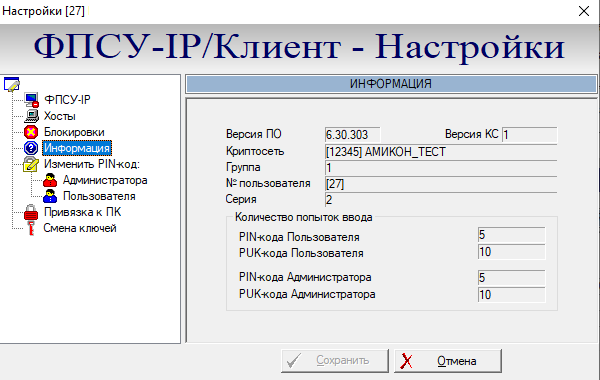This screenshot has width=600, height=380.
Task: Click the Версия КС field
Action: tap(530, 135)
